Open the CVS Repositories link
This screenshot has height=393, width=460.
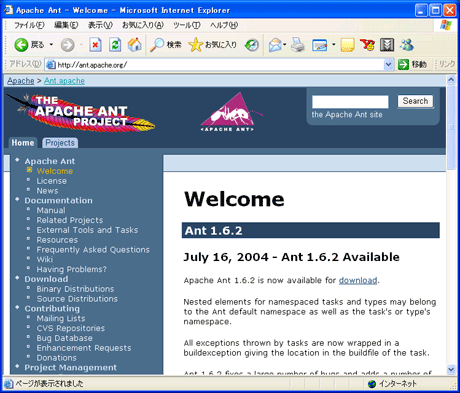tap(71, 328)
